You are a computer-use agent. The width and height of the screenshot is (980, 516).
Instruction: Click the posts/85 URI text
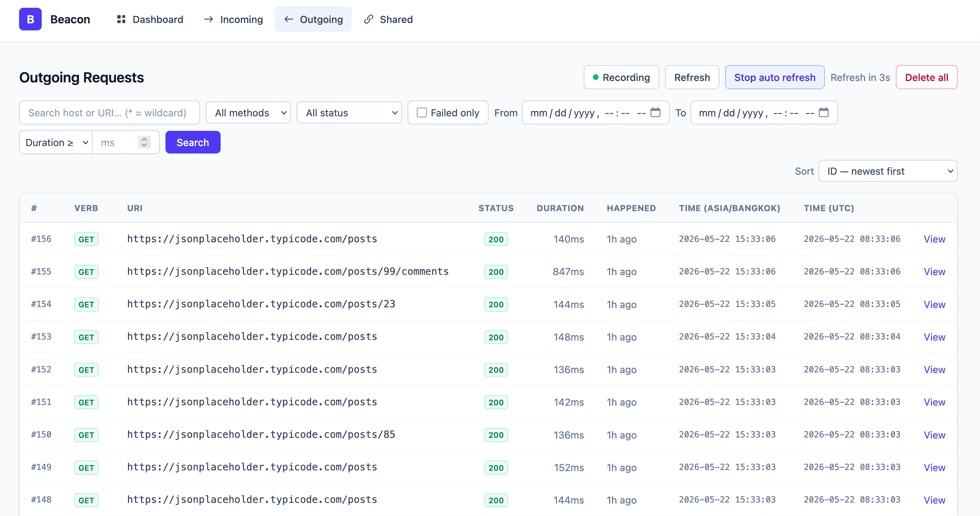261,435
